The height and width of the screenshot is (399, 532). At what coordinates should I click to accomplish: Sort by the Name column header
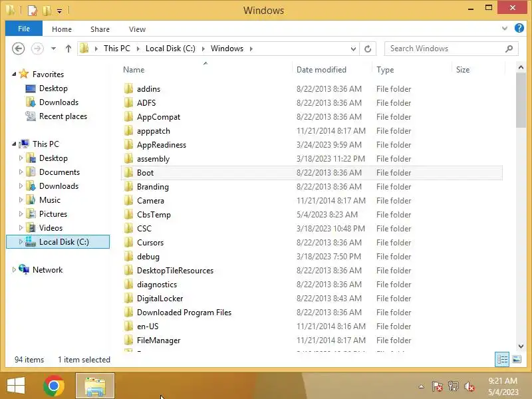pos(134,70)
